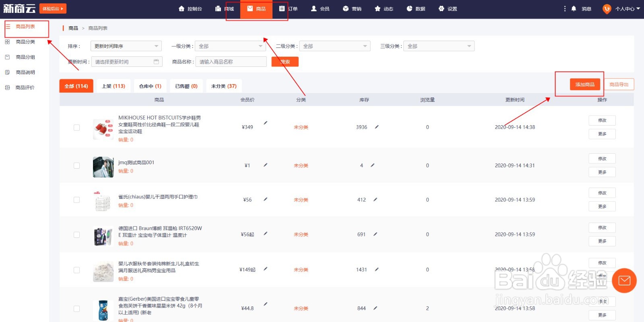The height and width of the screenshot is (322, 644).
Task: Tick the 嘉宝(Gerber) product checkbox
Action: click(76, 309)
